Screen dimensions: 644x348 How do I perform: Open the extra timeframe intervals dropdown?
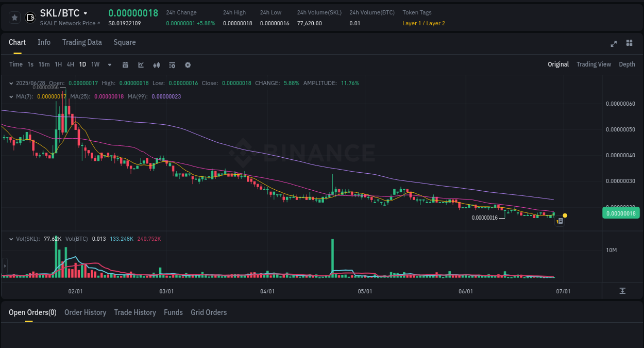pyautogui.click(x=109, y=64)
